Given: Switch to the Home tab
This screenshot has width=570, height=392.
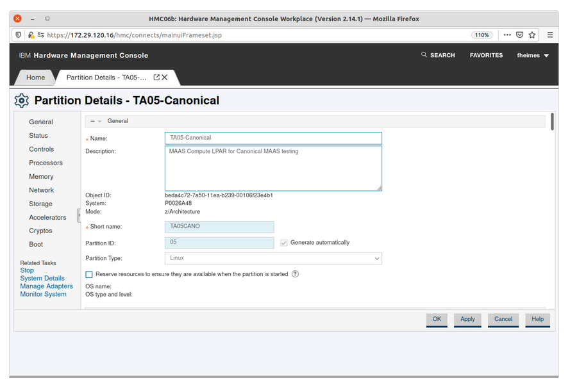Looking at the screenshot, I should (35, 78).
